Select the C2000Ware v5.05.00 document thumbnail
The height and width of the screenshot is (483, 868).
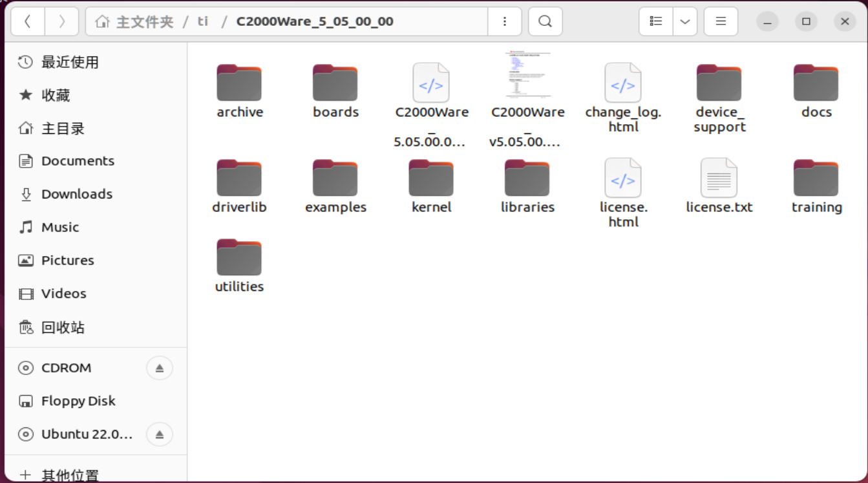pyautogui.click(x=527, y=74)
